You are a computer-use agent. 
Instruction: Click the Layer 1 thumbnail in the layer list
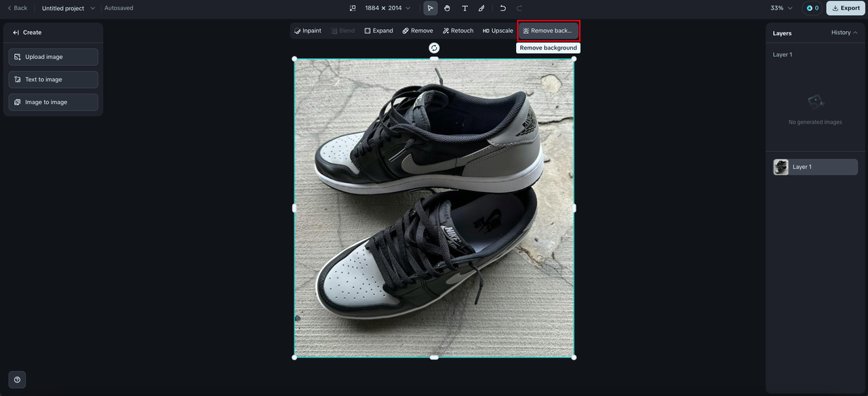pyautogui.click(x=781, y=167)
